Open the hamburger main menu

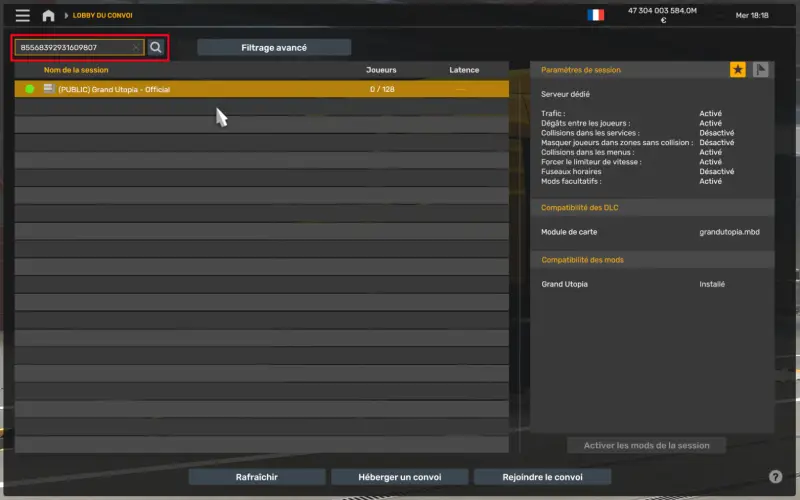pos(22,15)
